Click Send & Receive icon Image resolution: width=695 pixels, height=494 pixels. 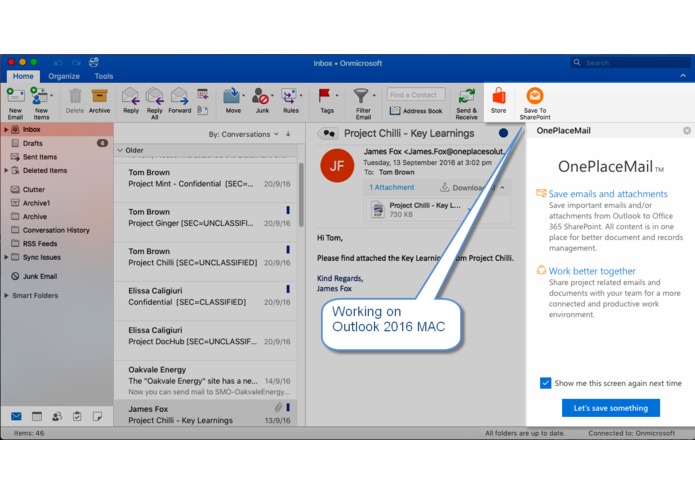[x=466, y=96]
